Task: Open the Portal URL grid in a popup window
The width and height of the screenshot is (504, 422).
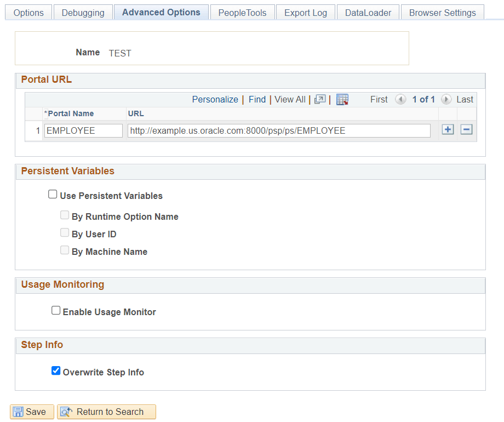Action: (x=321, y=99)
